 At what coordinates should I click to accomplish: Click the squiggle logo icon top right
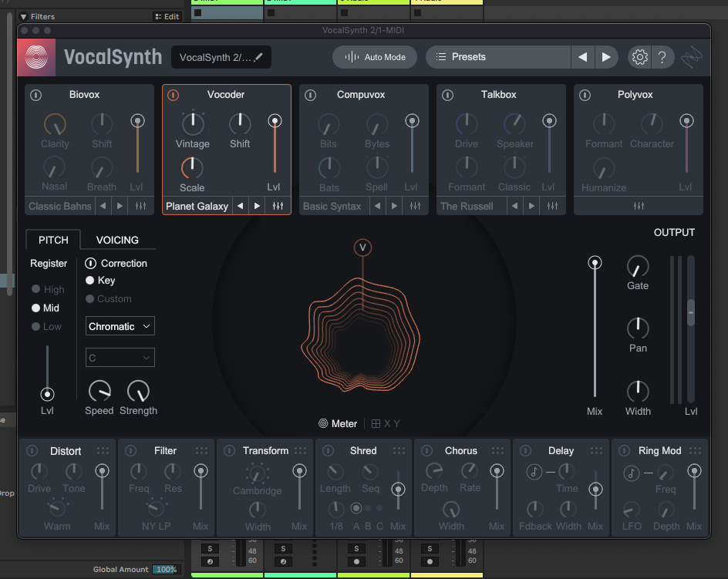click(692, 56)
